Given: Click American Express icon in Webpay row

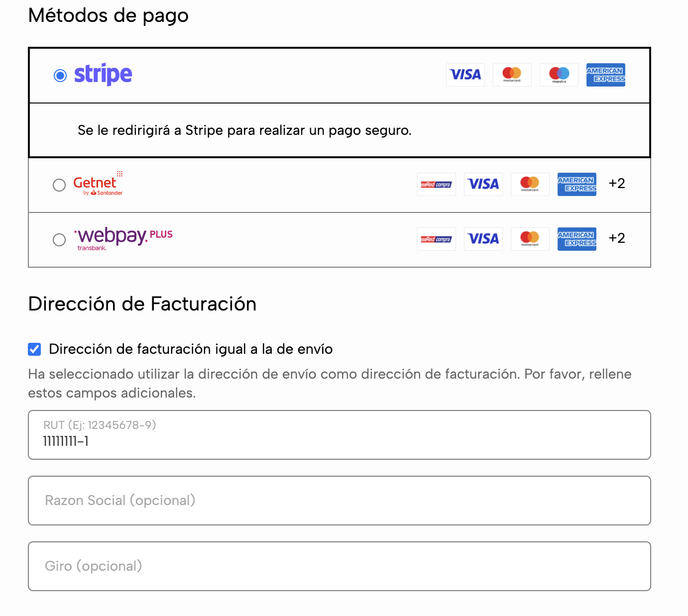Looking at the screenshot, I should [577, 239].
